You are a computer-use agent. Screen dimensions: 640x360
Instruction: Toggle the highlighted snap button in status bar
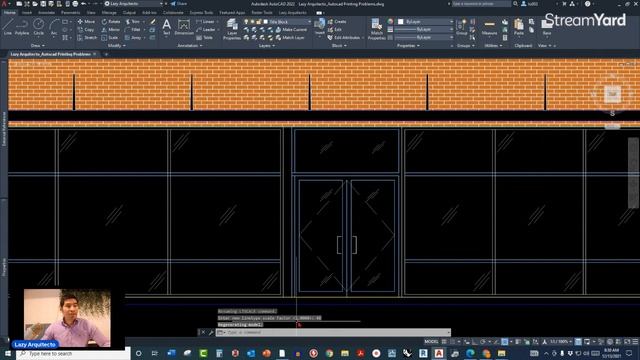coord(505,342)
